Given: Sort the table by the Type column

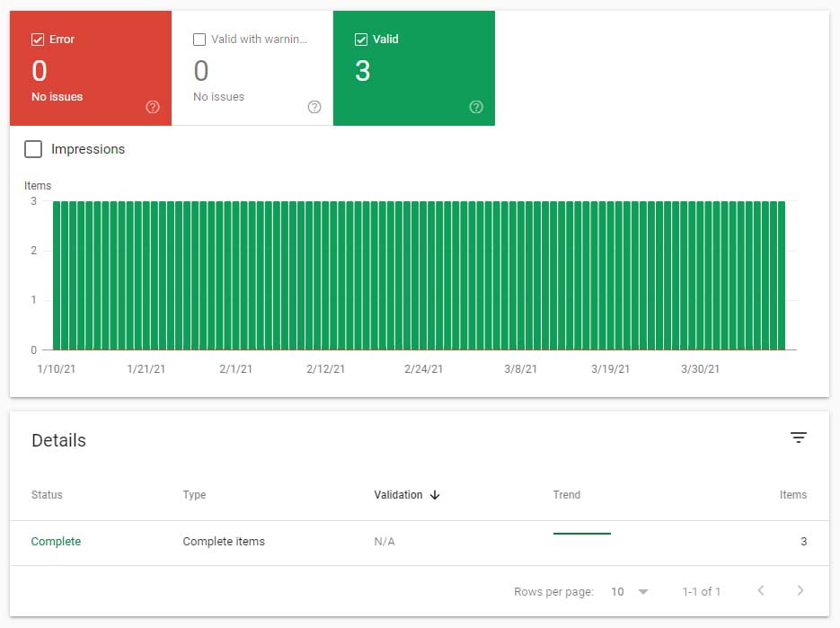Looking at the screenshot, I should [x=194, y=495].
